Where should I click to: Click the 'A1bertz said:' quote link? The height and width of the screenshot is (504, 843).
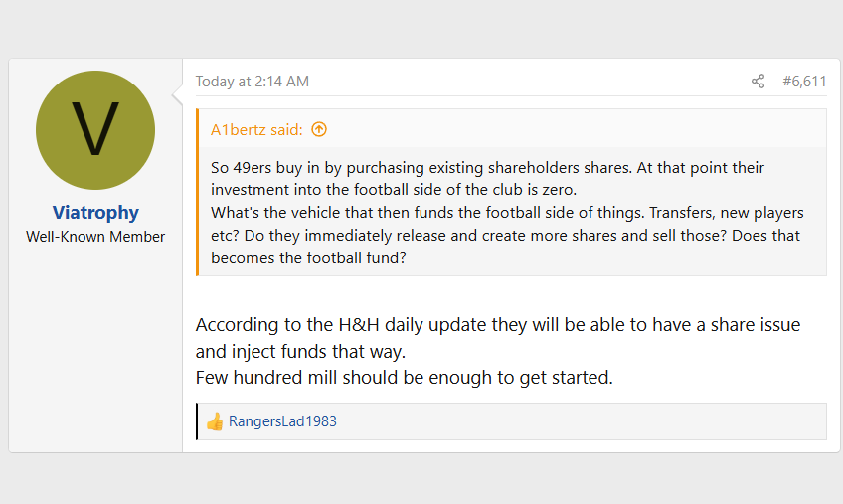tap(256, 129)
